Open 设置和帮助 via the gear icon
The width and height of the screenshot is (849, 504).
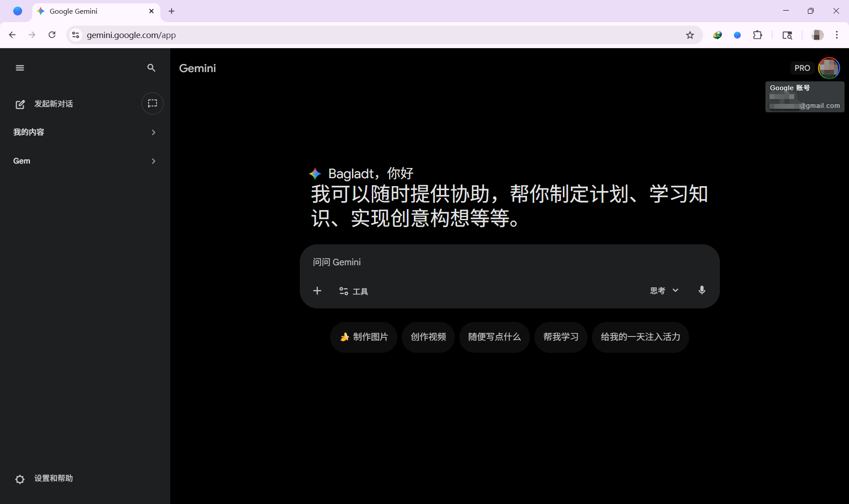tap(19, 479)
